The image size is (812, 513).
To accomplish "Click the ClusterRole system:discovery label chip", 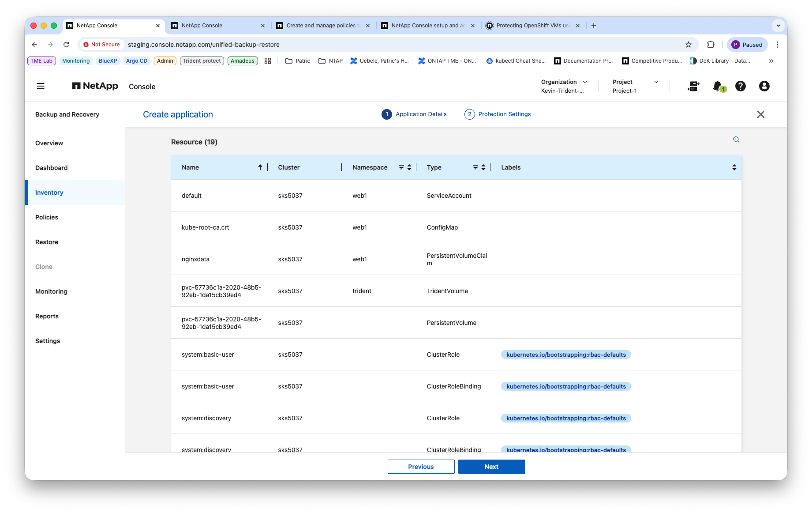I will 566,418.
